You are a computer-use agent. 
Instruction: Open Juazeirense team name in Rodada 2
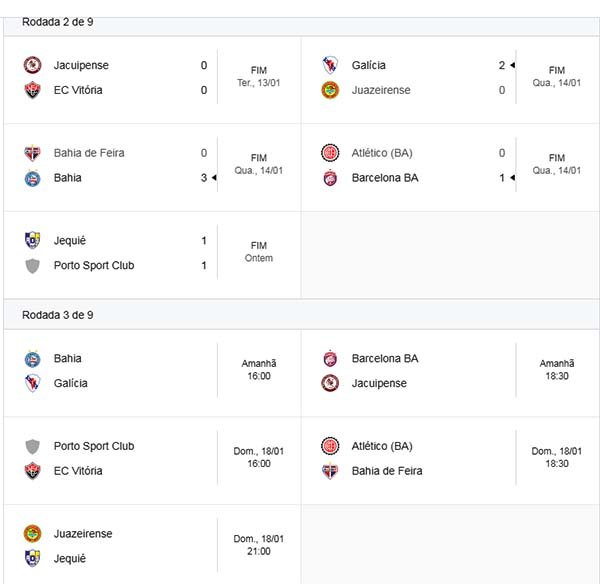(x=381, y=90)
